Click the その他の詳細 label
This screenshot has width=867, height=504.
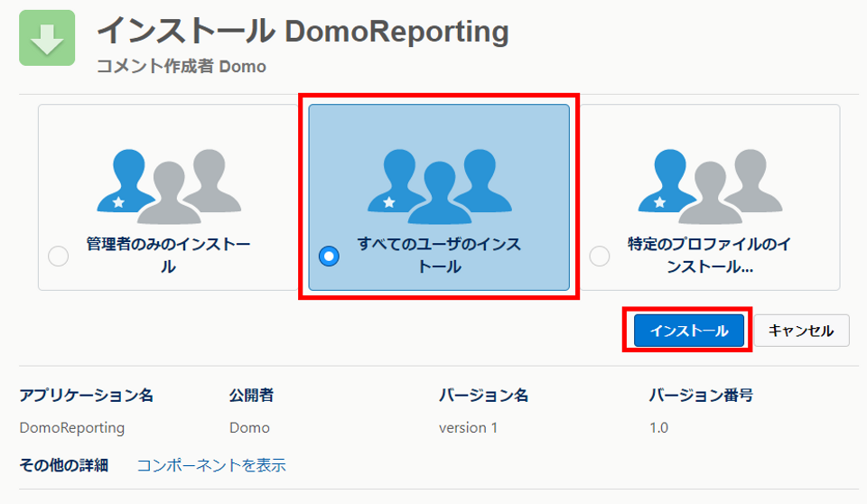(63, 465)
